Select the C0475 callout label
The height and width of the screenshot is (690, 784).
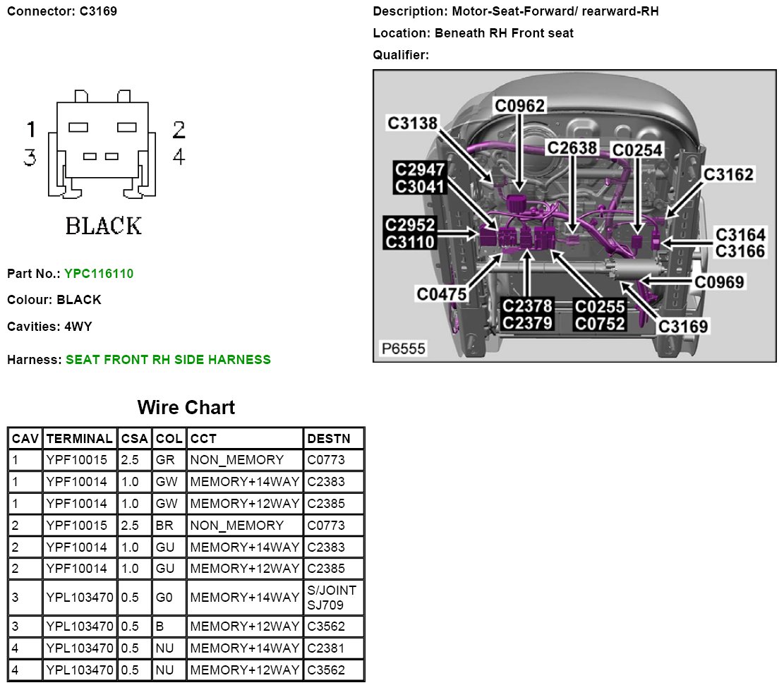(x=442, y=294)
